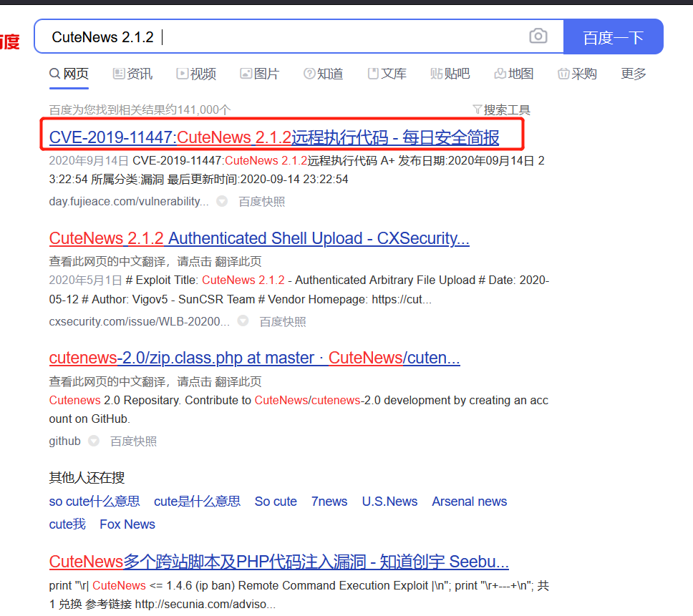The height and width of the screenshot is (616, 693).
Task: Open the 采购 tab
Action: point(577,74)
